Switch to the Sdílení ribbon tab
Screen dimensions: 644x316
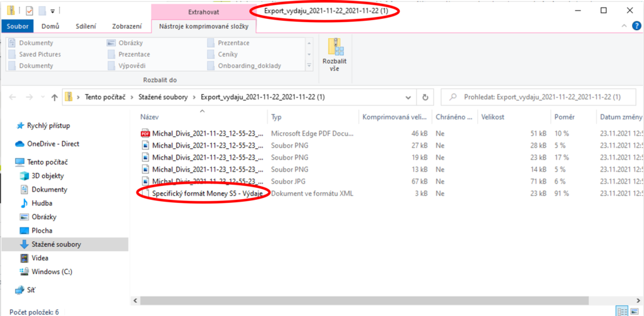(x=86, y=26)
